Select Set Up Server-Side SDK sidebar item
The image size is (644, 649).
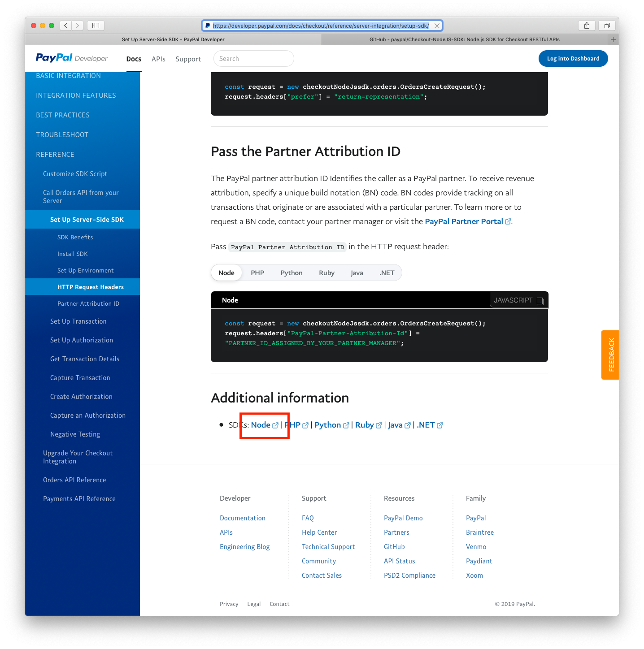[x=83, y=220]
